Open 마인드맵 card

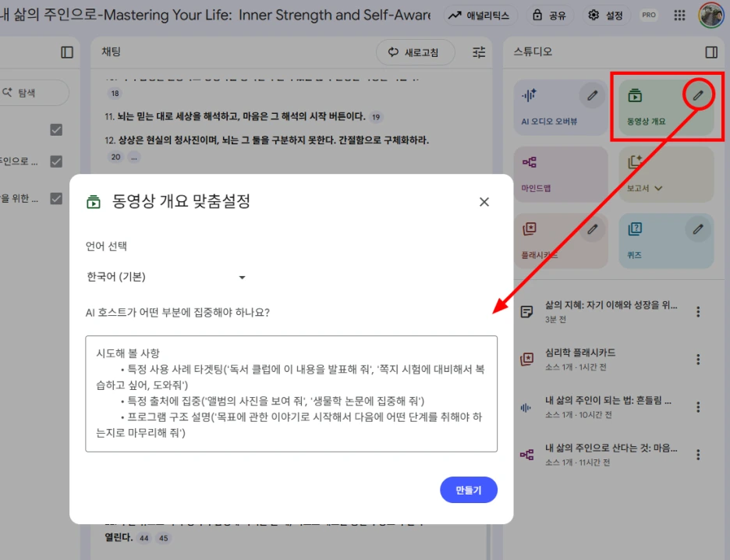[561, 174]
